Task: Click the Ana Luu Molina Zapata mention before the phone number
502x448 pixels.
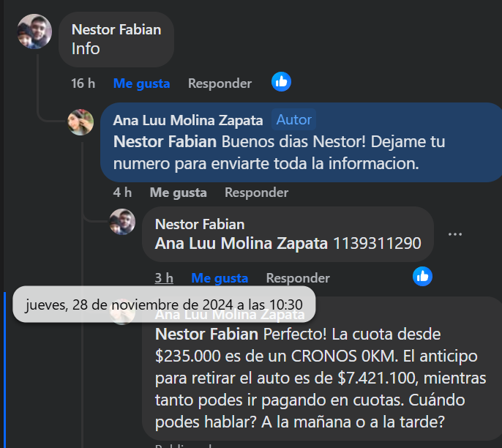Action: 241,243
